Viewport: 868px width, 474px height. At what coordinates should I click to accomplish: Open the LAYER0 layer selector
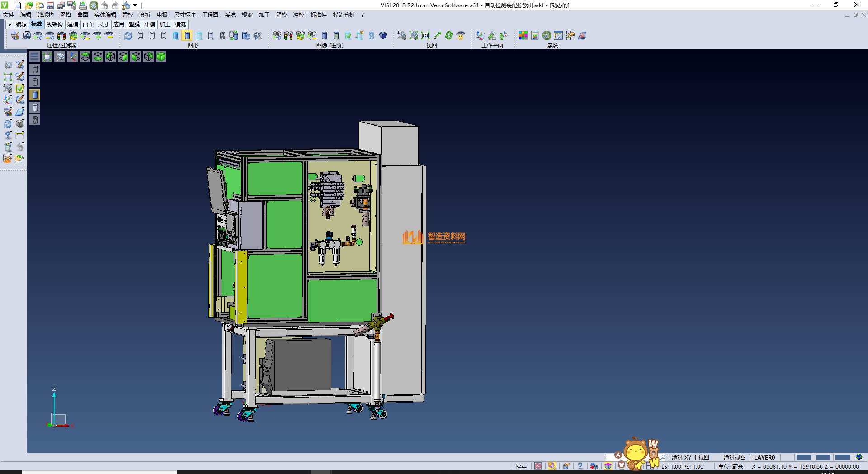[764, 457]
